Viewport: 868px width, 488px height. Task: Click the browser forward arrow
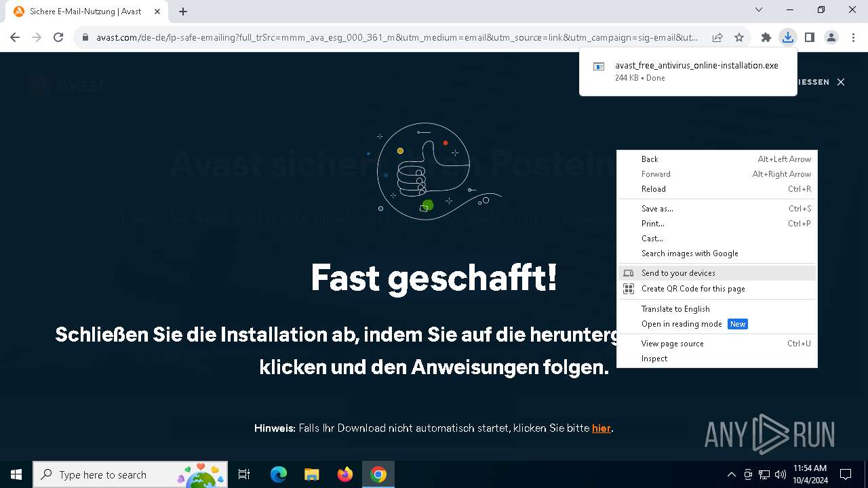pos(37,38)
